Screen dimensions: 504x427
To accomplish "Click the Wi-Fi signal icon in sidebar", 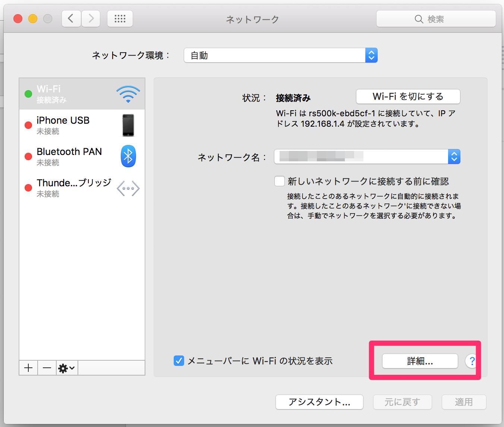I will (128, 94).
